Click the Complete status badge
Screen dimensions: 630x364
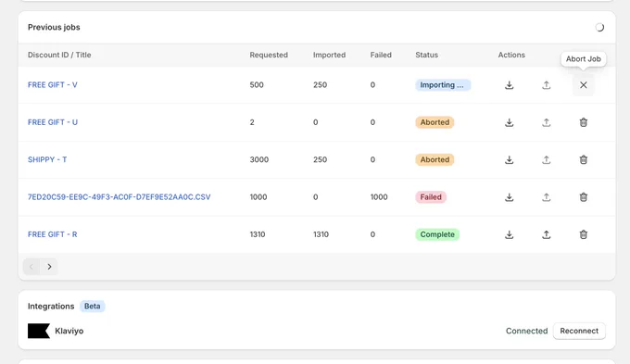point(437,234)
